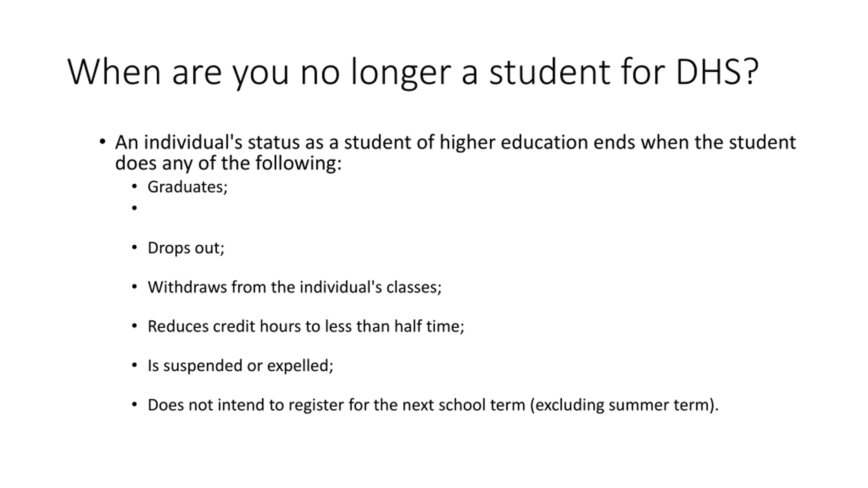Select the 'Does not intend to register' line
The image size is (868, 488).
pyautogui.click(x=433, y=405)
